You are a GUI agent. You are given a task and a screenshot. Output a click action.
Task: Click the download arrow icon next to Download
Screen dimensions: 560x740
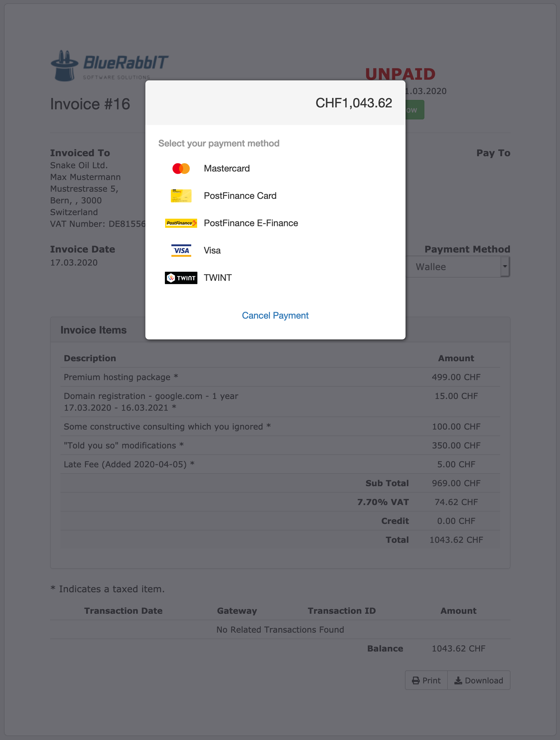458,680
